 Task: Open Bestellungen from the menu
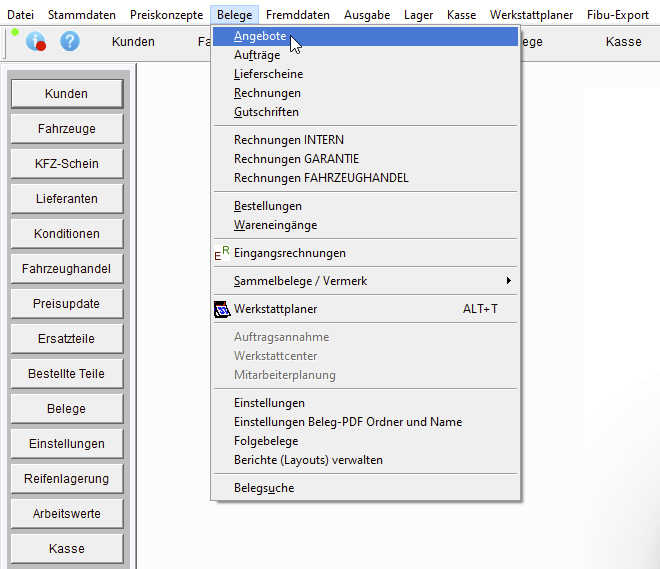(x=365, y=206)
